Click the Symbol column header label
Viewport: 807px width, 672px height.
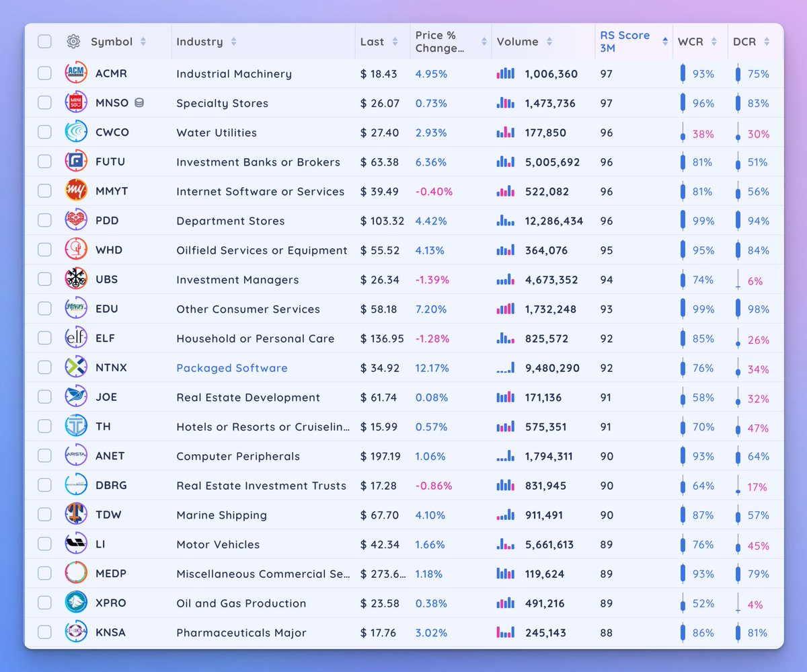coord(112,42)
